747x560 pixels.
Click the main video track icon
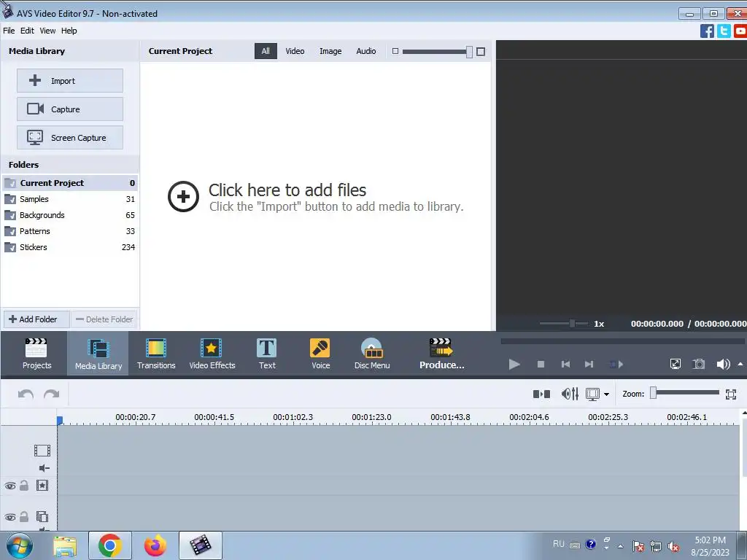[x=42, y=451]
